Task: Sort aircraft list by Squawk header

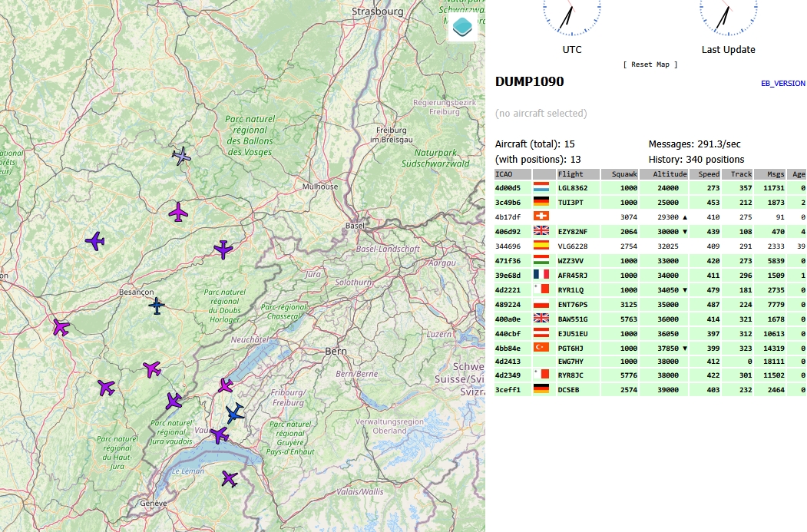Action: tap(624, 174)
